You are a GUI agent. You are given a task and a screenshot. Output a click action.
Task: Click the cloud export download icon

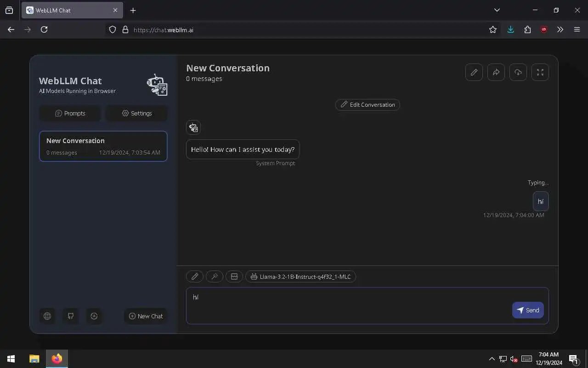[518, 72]
